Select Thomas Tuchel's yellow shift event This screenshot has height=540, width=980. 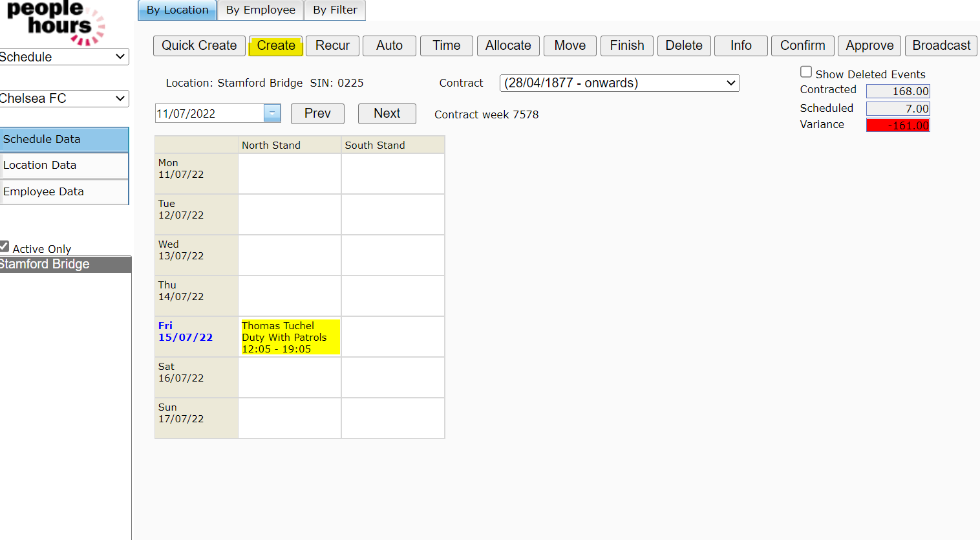point(290,337)
